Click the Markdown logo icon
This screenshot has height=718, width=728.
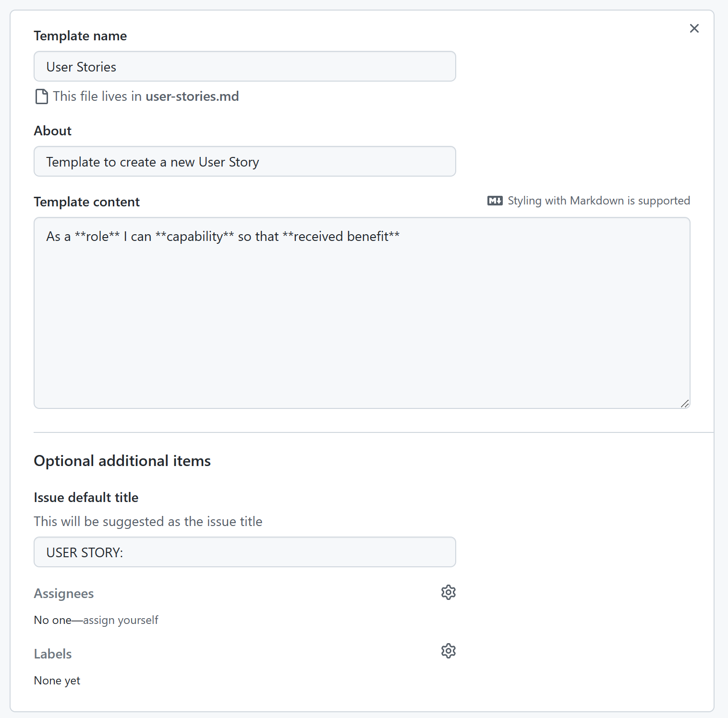(x=495, y=201)
